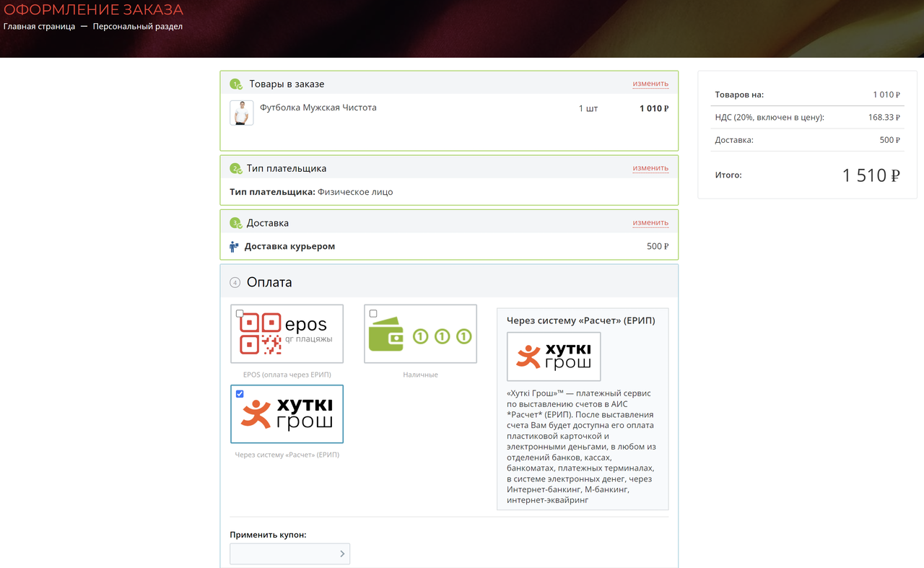This screenshot has width=924, height=568.
Task: Click the Товаров на: label in the summary
Action: point(739,95)
